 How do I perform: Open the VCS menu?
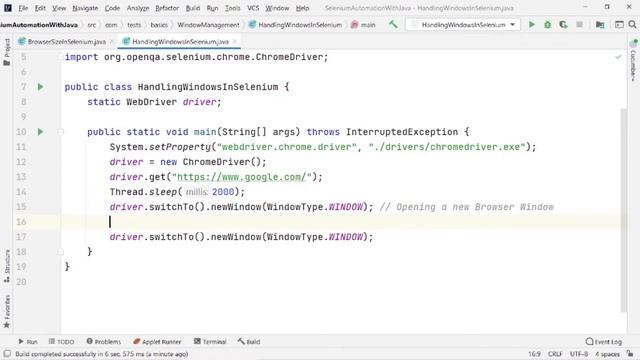tap(253, 8)
